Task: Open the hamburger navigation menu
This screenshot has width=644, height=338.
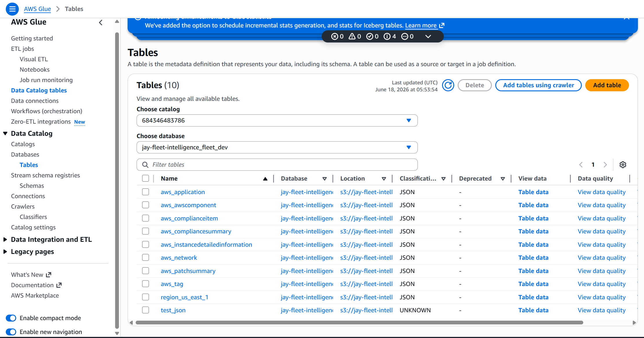Action: point(12,9)
